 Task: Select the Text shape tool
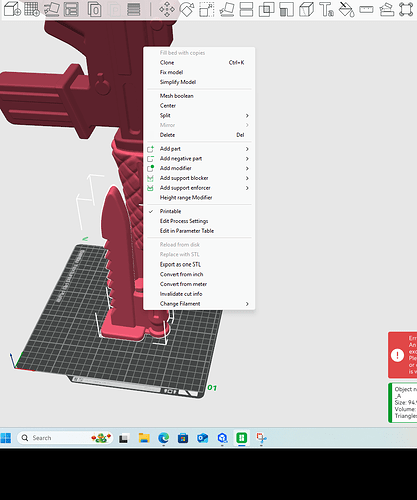[326, 9]
